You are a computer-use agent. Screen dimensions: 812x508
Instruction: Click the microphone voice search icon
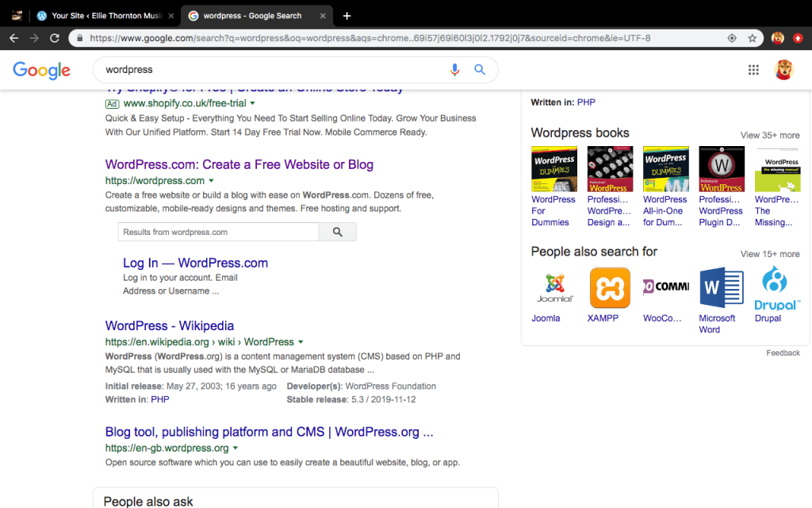click(454, 70)
